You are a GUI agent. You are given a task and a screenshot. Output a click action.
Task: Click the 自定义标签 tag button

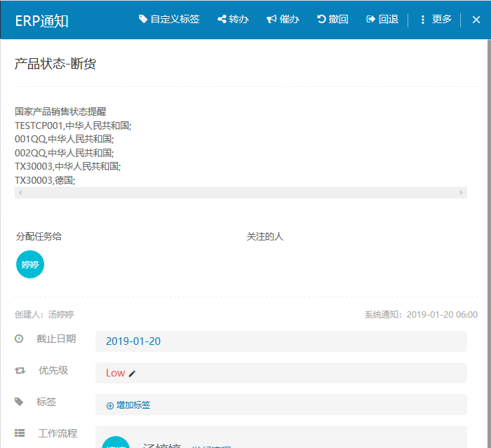click(x=169, y=20)
